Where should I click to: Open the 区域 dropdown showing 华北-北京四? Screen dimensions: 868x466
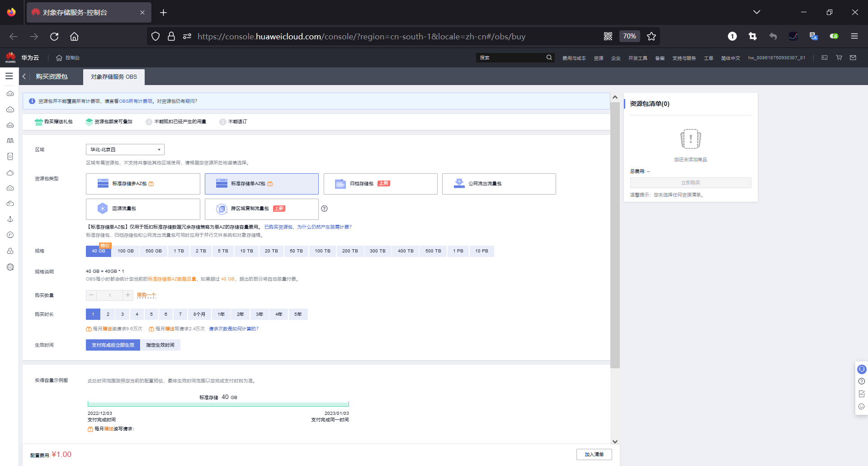tap(125, 150)
